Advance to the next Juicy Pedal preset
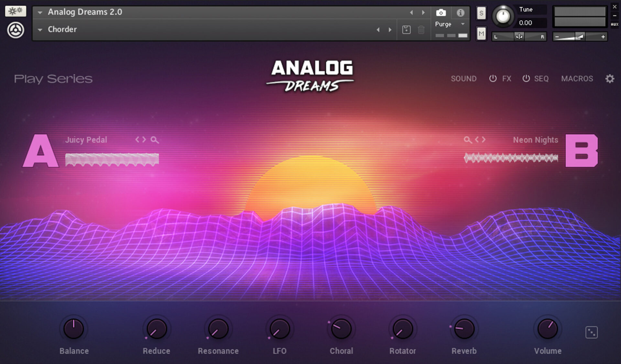This screenshot has width=621, height=364. pos(144,140)
